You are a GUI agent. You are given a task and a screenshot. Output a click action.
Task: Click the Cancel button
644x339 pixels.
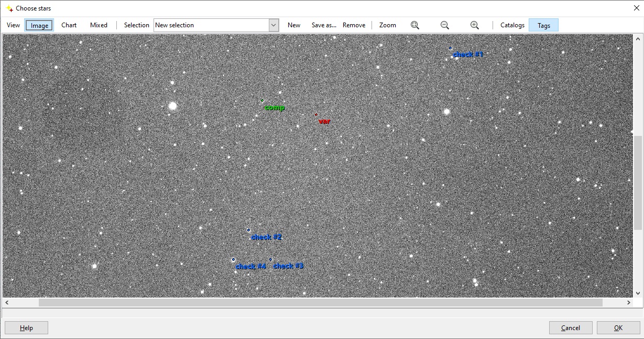pyautogui.click(x=571, y=328)
